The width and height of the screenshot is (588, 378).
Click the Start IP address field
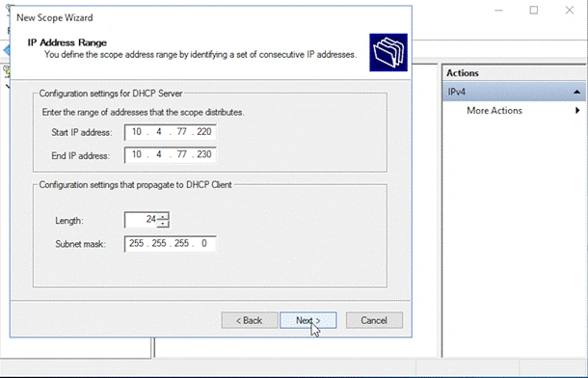(x=171, y=132)
